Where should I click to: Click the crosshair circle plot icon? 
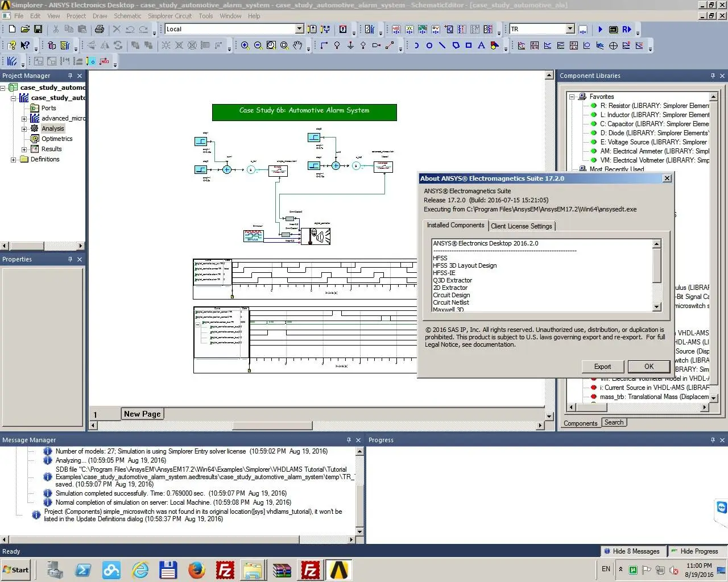pyautogui.click(x=613, y=45)
